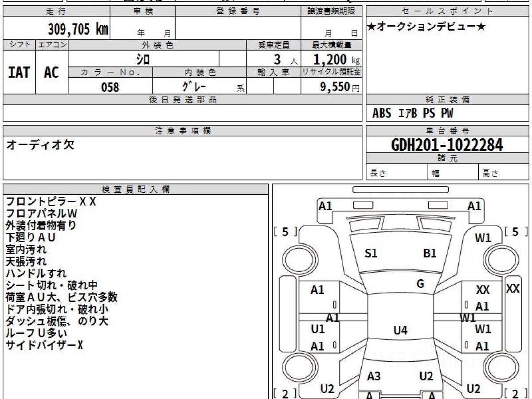The width and height of the screenshot is (532, 399).
Task: Click the U1 mark on the diagram
Action: [317, 329]
